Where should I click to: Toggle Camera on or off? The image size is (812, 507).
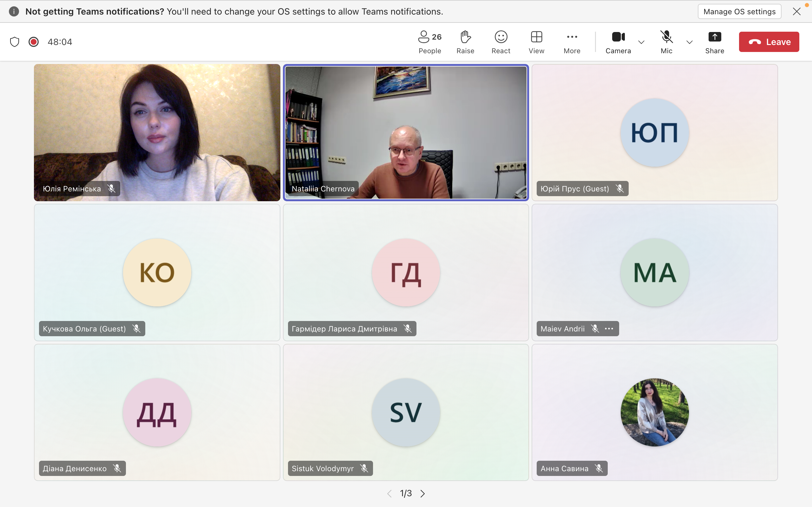(x=618, y=42)
